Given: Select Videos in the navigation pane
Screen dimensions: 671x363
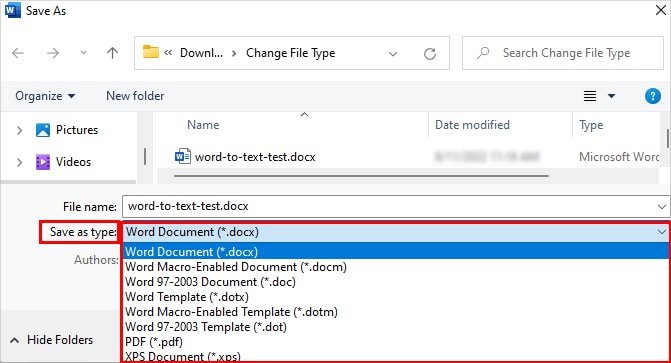Looking at the screenshot, I should tap(73, 162).
